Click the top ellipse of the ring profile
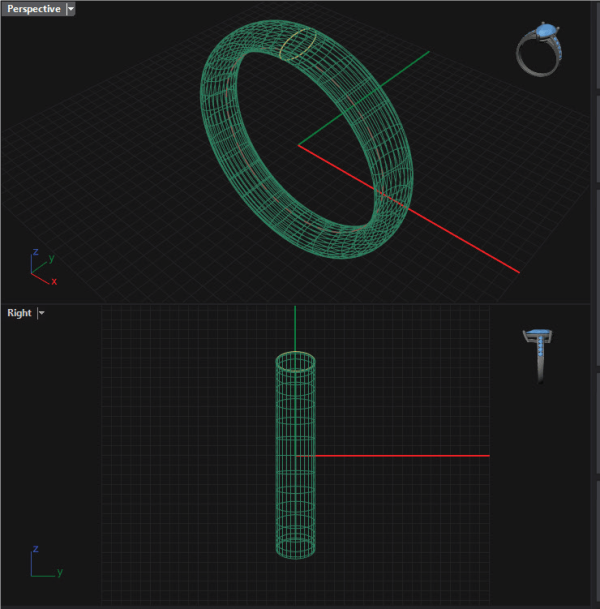600x609 pixels. (x=295, y=361)
